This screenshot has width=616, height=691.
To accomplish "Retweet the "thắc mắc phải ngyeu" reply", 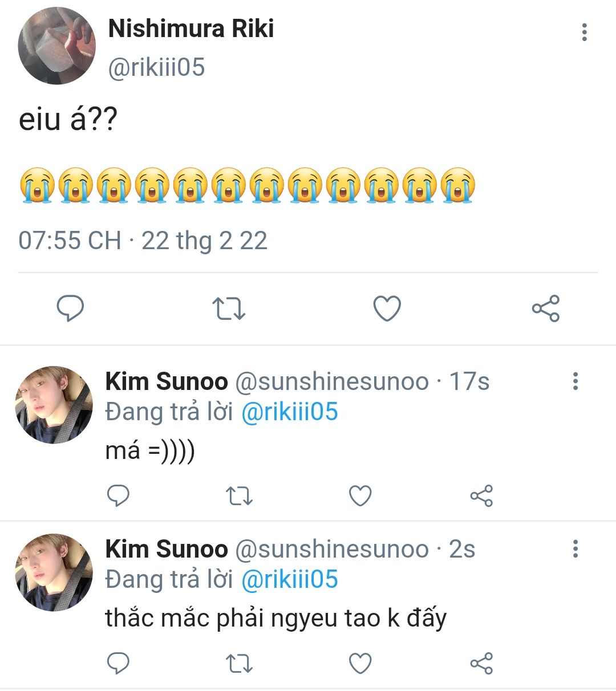I will click(x=239, y=663).
